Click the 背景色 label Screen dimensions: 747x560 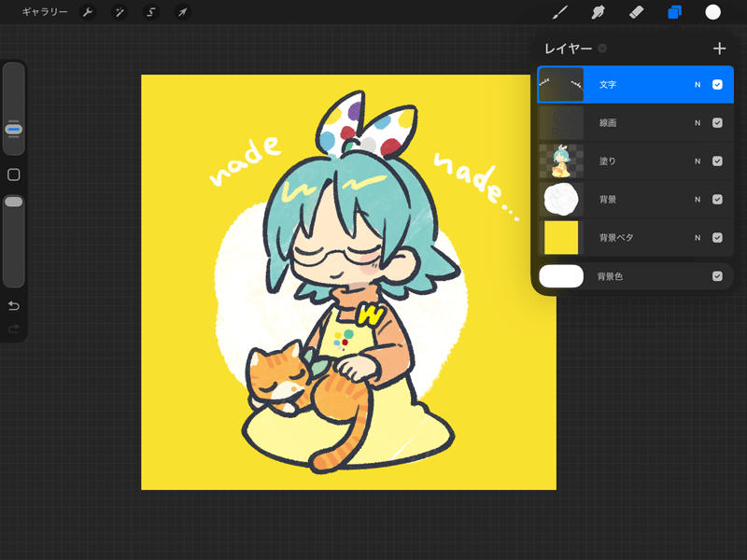pos(610,276)
